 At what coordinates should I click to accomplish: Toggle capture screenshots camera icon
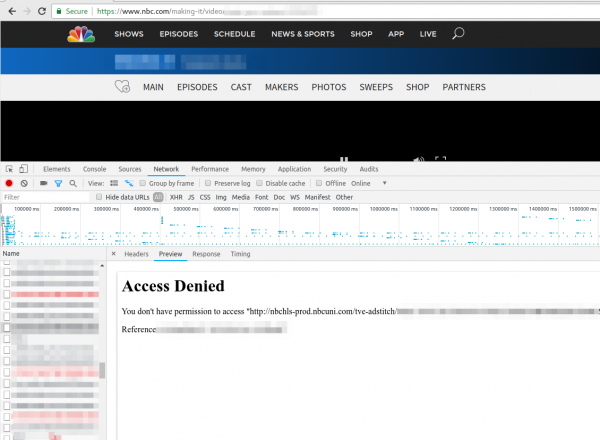[x=44, y=183]
